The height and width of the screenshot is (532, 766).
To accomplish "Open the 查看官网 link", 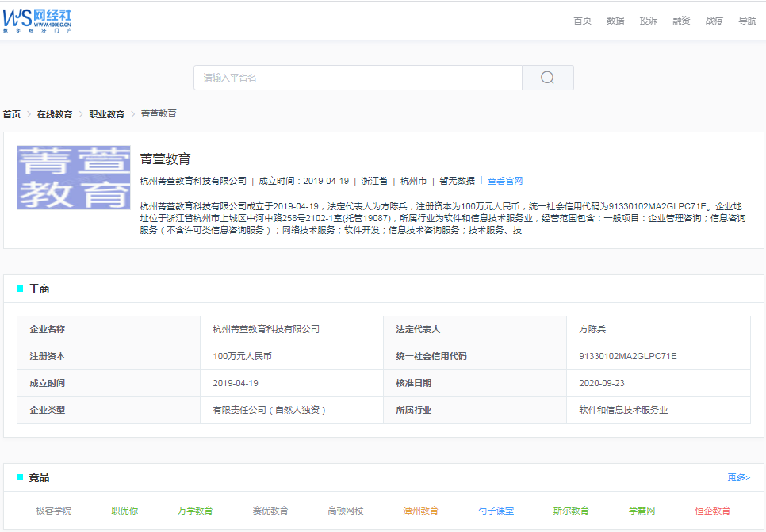I will 505,181.
